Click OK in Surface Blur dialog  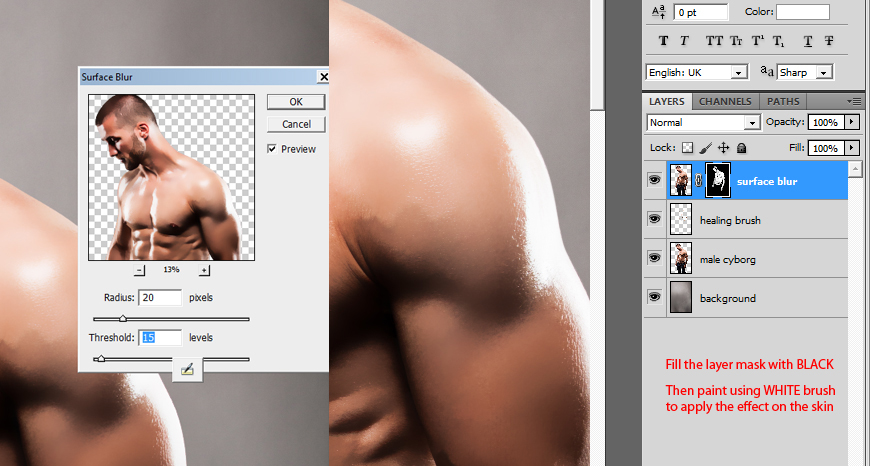[296, 102]
